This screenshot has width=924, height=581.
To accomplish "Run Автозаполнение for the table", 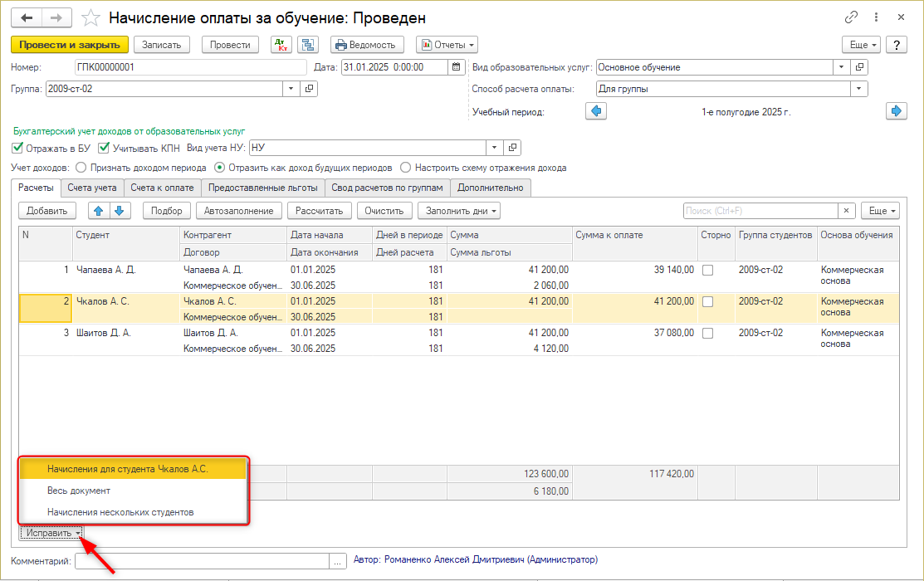I will 238,211.
